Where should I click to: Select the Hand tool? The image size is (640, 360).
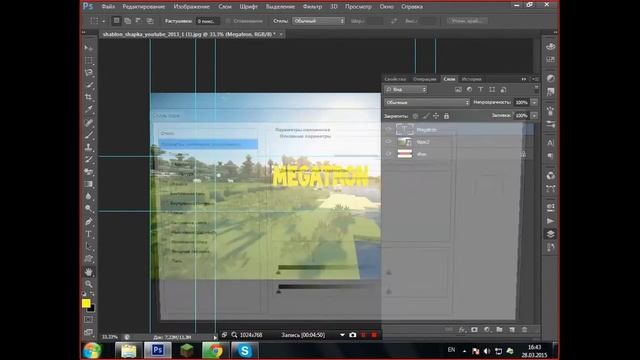(x=89, y=271)
